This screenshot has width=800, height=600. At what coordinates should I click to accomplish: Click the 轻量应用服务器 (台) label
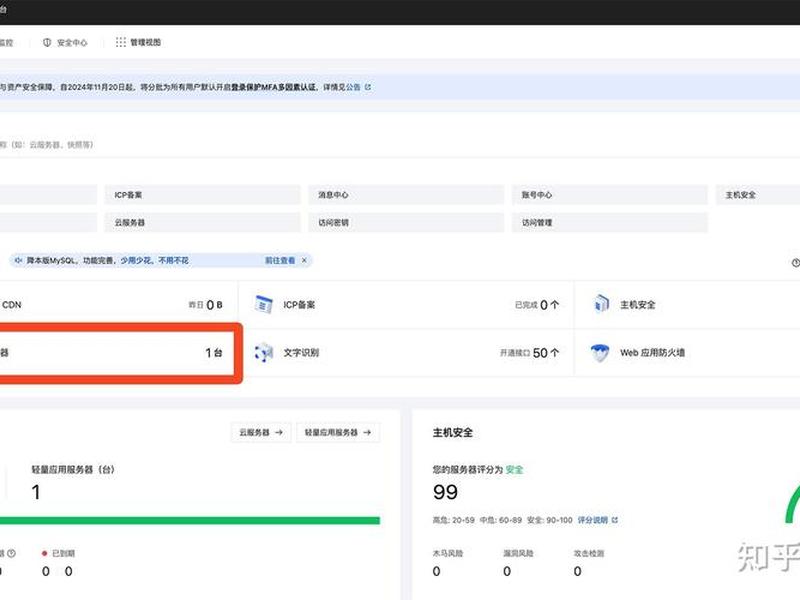73,469
